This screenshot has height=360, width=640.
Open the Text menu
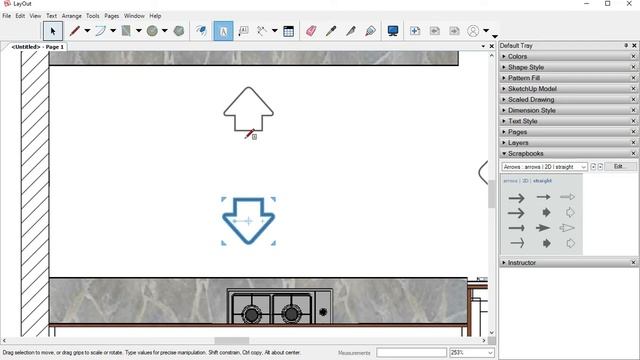tap(51, 16)
